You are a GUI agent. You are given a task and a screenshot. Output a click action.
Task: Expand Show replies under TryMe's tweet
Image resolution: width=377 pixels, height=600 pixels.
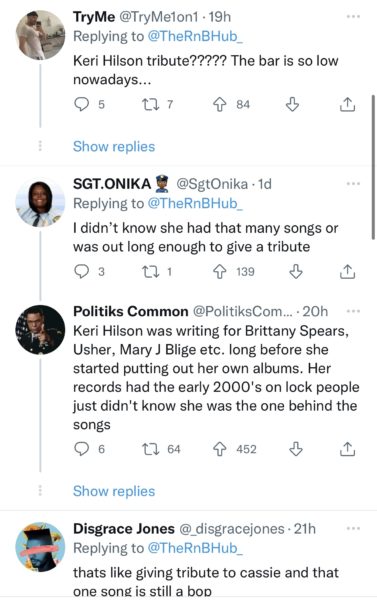click(114, 147)
